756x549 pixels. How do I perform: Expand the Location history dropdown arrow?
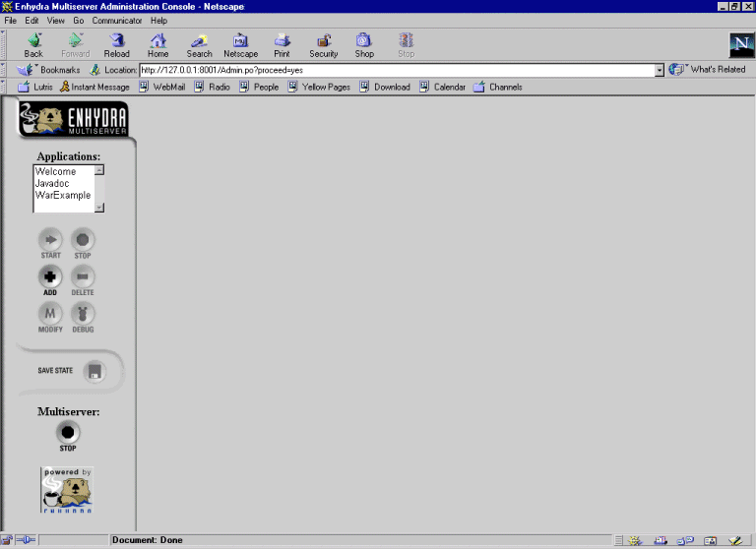[x=660, y=71]
